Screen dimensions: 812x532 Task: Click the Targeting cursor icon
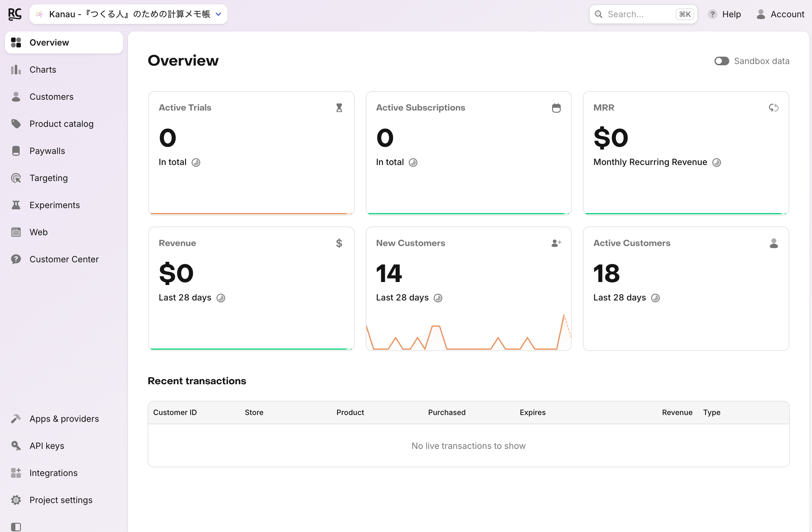click(x=16, y=178)
